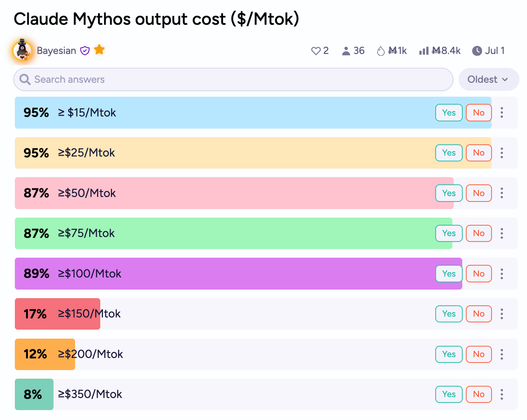Bet Yes on ≥$350/Mtok
Screen dimensions: 527x420
click(449, 394)
